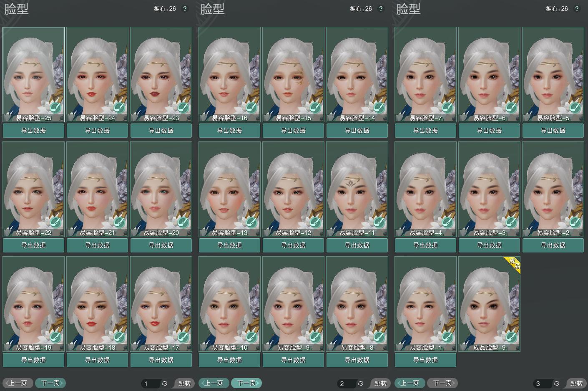Click the brush edit icon on 易容脸型-25
Screen dimensions: 588x391
55,108
